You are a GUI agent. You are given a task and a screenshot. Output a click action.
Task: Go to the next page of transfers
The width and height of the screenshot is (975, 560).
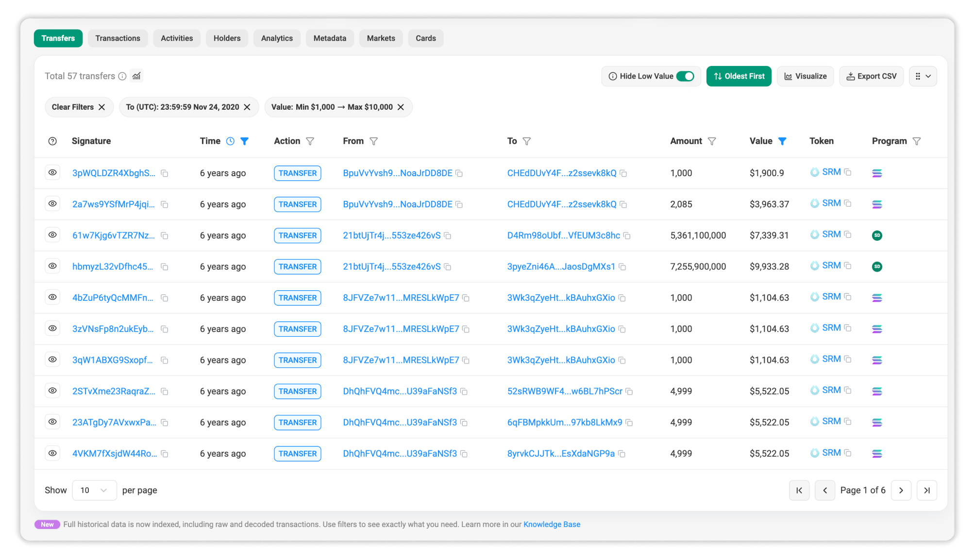pos(901,490)
